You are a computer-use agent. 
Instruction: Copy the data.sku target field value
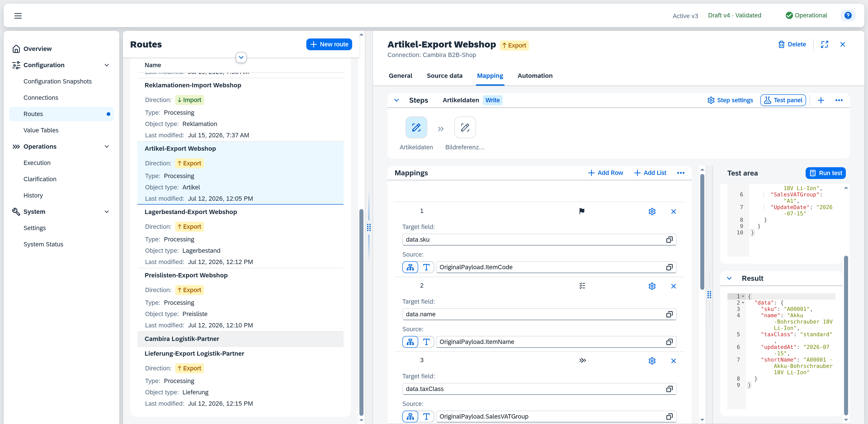point(669,240)
